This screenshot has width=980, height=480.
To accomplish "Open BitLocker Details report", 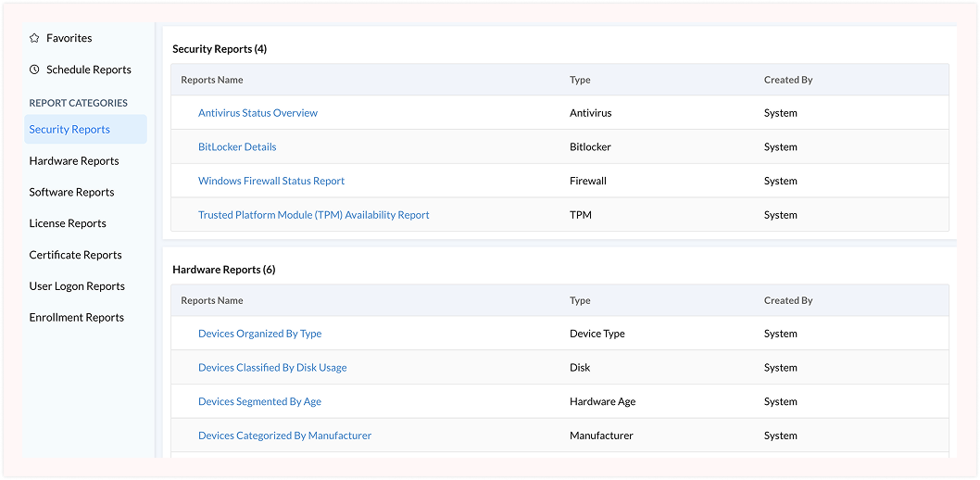I will click(x=237, y=147).
